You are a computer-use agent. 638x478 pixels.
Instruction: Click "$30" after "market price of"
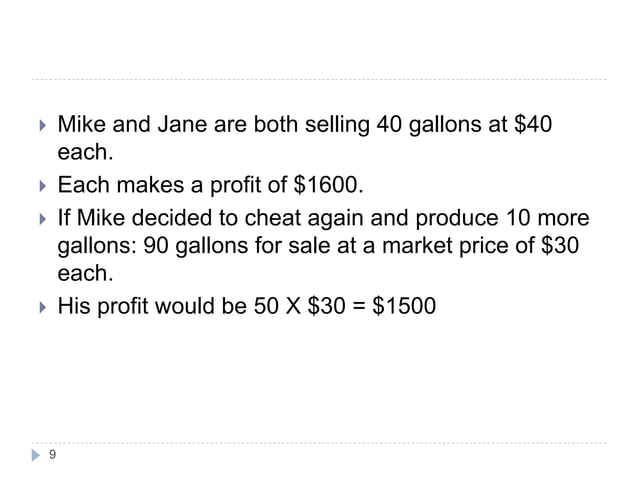point(560,245)
